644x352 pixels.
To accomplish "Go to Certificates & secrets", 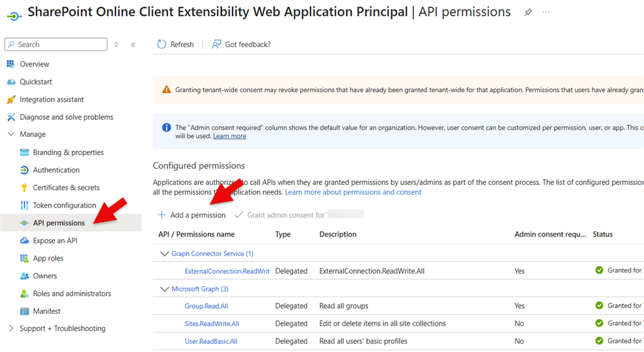I will click(x=66, y=188).
